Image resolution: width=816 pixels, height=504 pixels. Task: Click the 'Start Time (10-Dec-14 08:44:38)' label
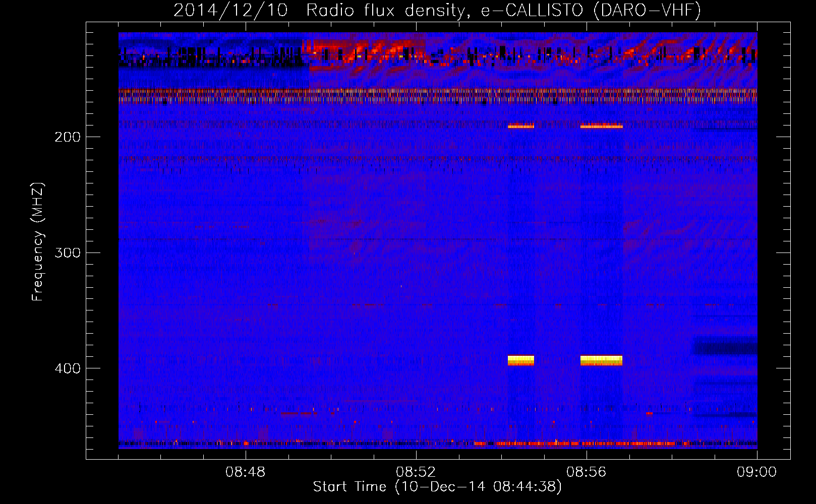437,487
